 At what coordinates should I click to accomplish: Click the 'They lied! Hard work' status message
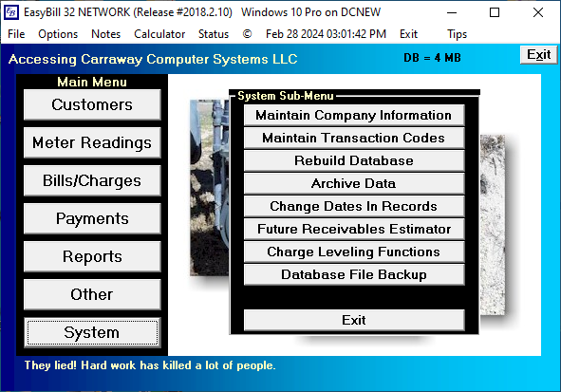click(150, 365)
